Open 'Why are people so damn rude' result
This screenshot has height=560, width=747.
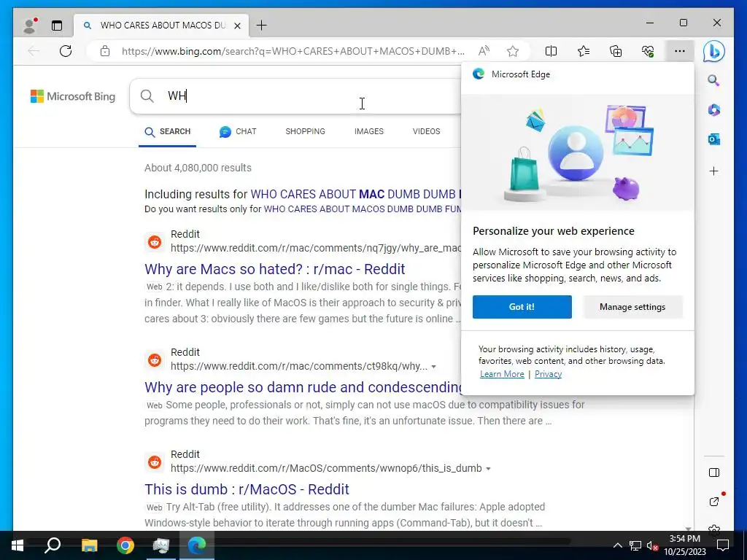click(303, 387)
